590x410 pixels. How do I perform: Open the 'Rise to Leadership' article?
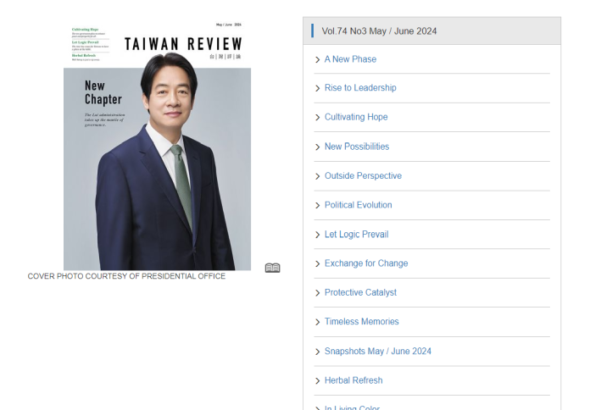(360, 88)
